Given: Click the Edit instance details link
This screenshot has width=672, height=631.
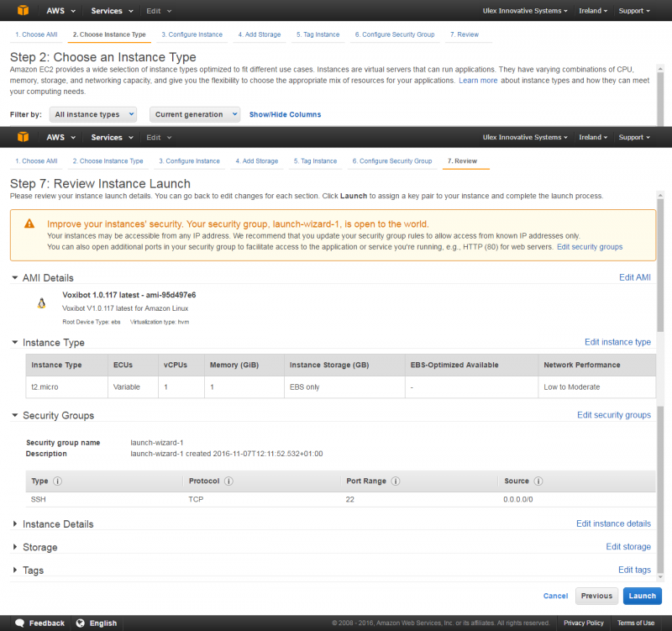Looking at the screenshot, I should click(613, 523).
